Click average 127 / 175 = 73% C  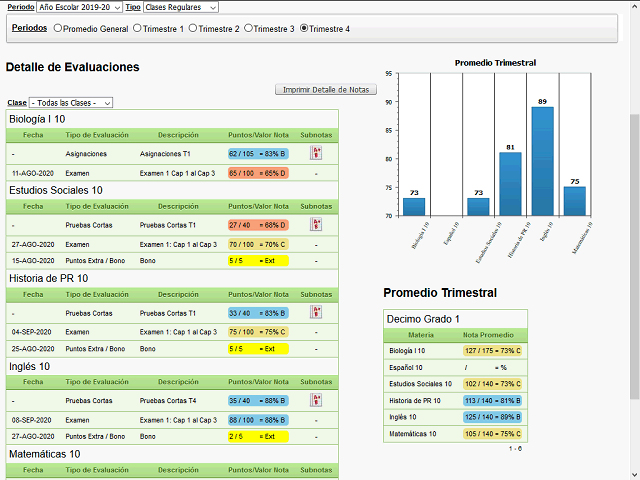pos(493,351)
